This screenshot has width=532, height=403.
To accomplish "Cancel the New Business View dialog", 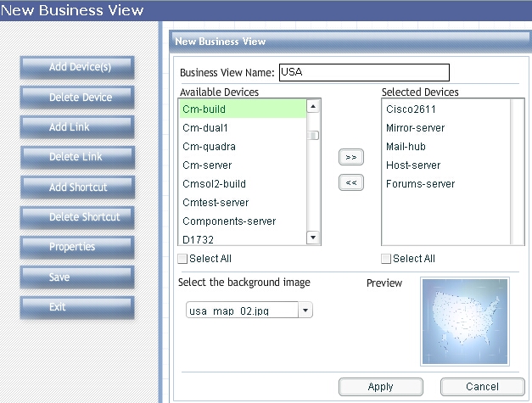I will pyautogui.click(x=482, y=387).
